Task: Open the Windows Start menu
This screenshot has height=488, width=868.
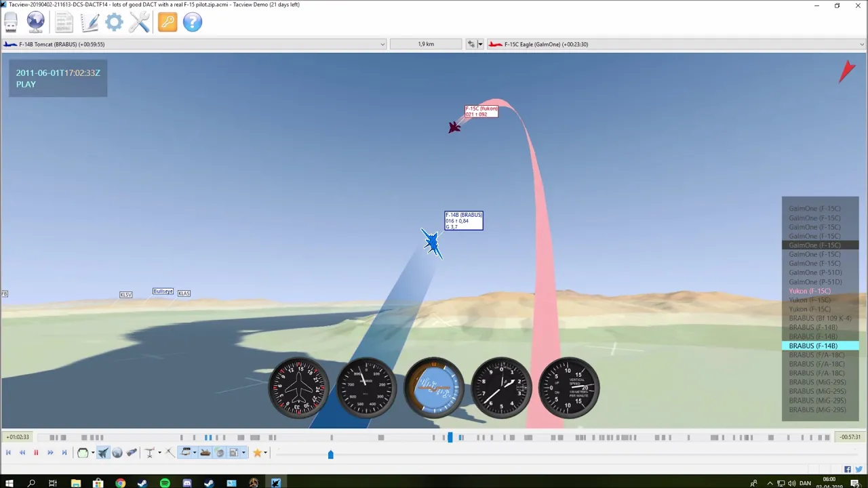Action: pos(9,483)
